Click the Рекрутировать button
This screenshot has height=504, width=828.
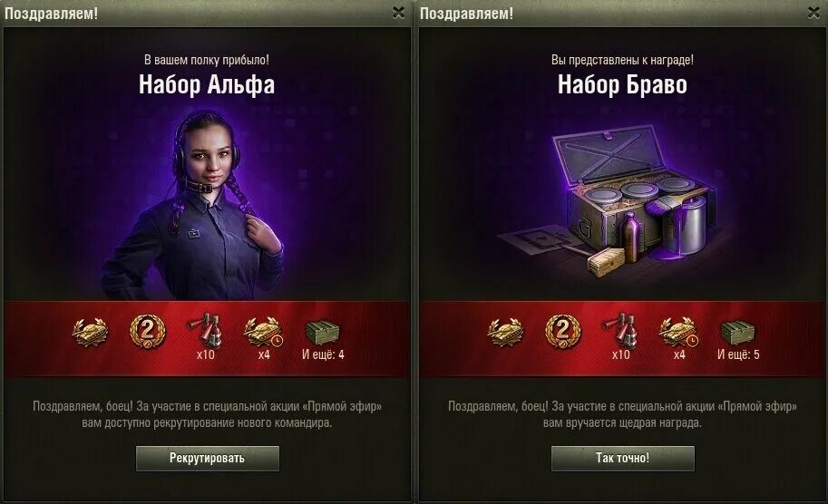(x=208, y=458)
